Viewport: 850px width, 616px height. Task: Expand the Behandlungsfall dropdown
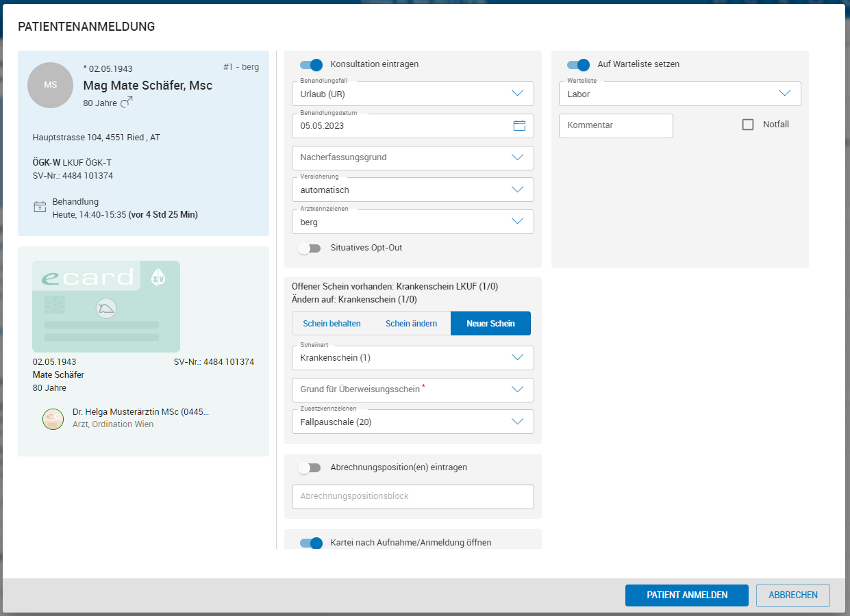click(412, 94)
